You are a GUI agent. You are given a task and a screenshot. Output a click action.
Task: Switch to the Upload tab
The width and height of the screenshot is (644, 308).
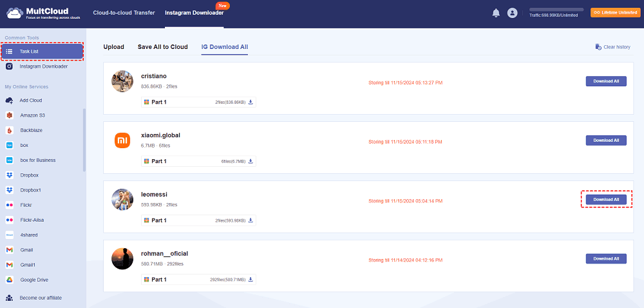coord(114,47)
